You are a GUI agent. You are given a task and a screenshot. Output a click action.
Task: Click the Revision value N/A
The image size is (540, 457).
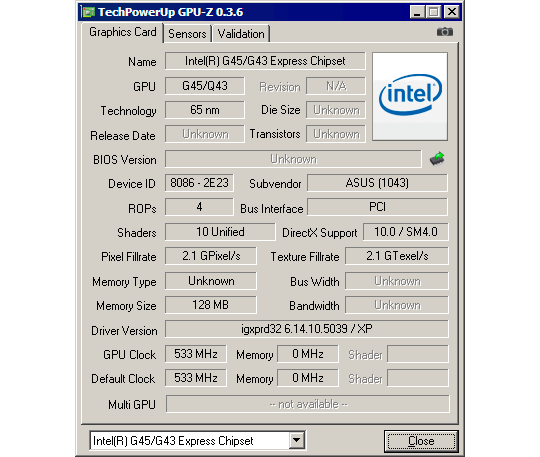pos(336,86)
